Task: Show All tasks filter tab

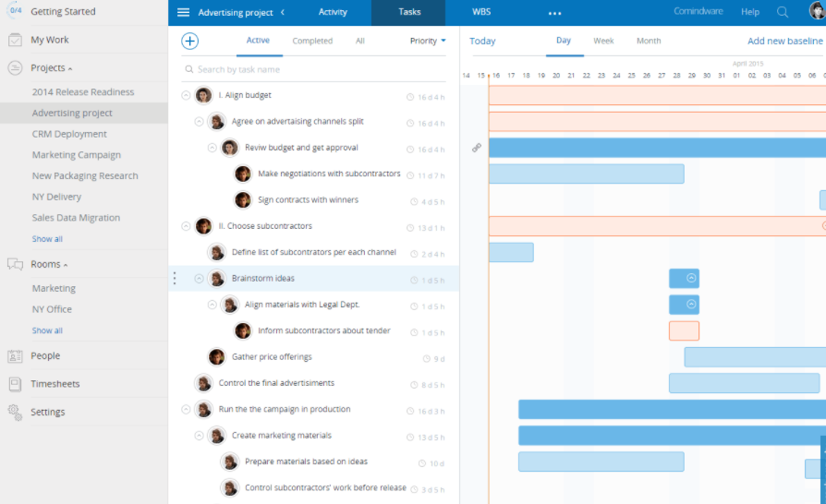Action: [359, 41]
